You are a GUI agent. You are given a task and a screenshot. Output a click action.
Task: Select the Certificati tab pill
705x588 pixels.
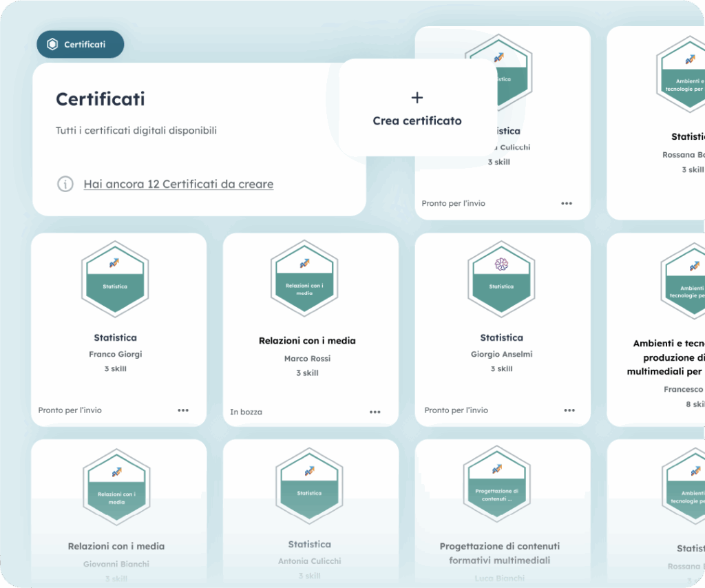click(80, 44)
